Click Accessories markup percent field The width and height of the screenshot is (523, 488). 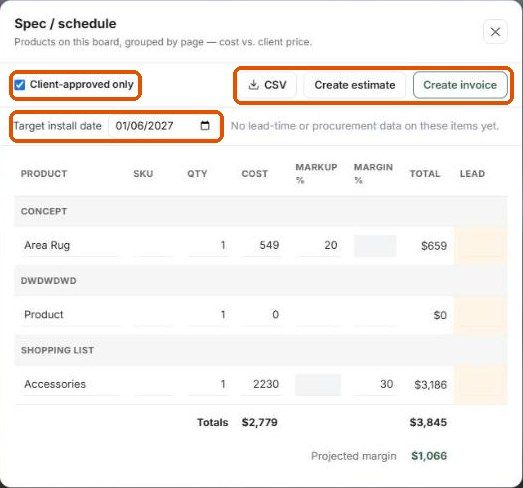(x=318, y=385)
